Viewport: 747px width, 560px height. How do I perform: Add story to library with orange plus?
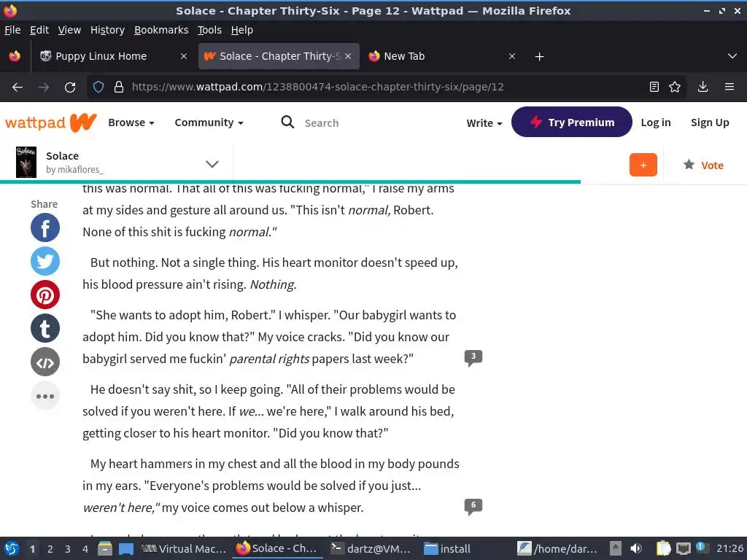[x=643, y=165]
